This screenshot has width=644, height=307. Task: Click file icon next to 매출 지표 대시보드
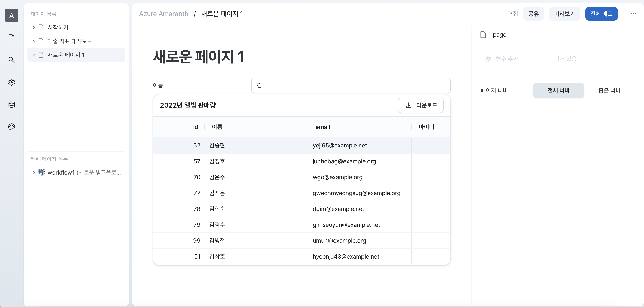pos(41,41)
